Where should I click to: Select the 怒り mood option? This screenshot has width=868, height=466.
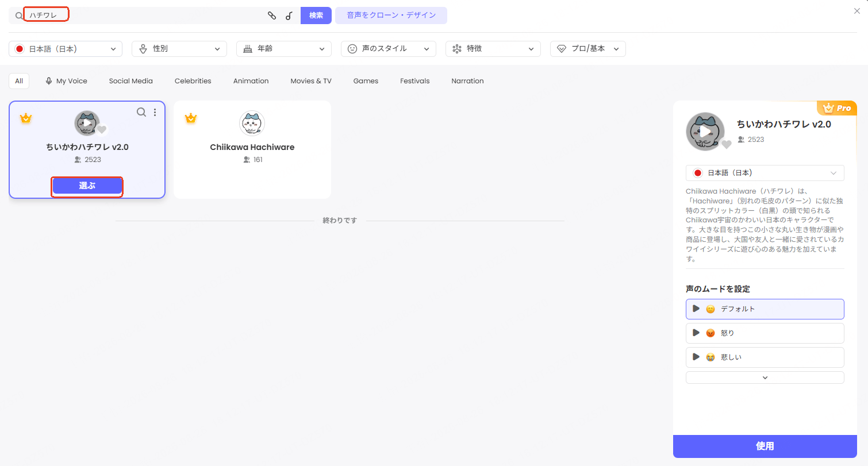click(x=765, y=333)
